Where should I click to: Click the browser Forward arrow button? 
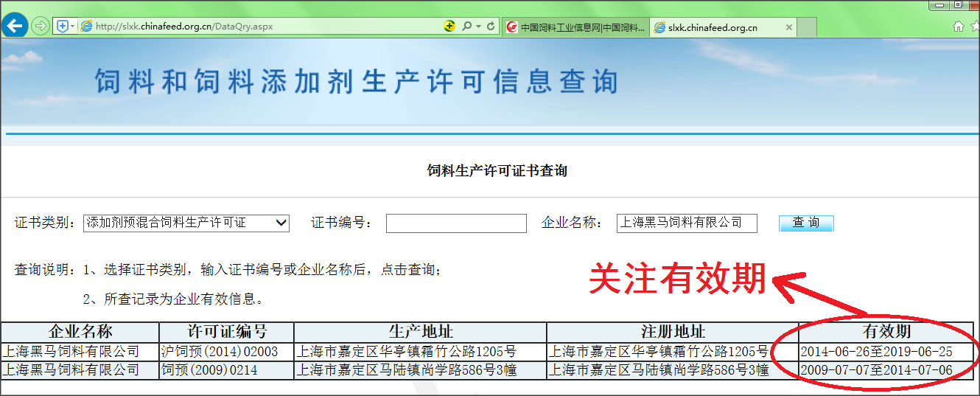pyautogui.click(x=40, y=26)
